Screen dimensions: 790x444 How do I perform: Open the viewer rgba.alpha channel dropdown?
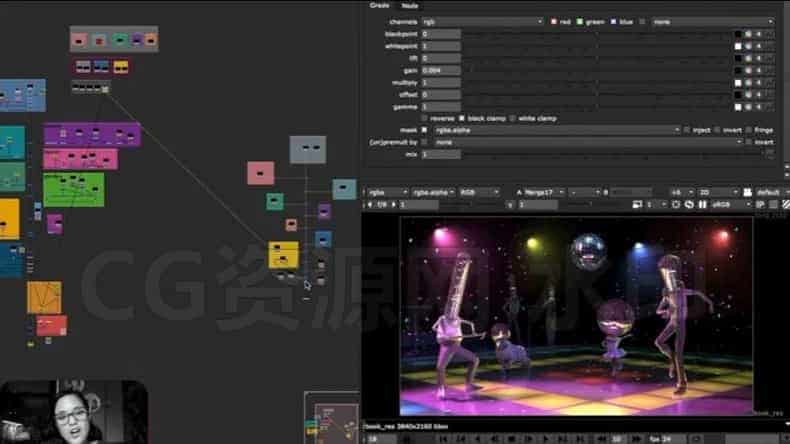[x=433, y=193]
